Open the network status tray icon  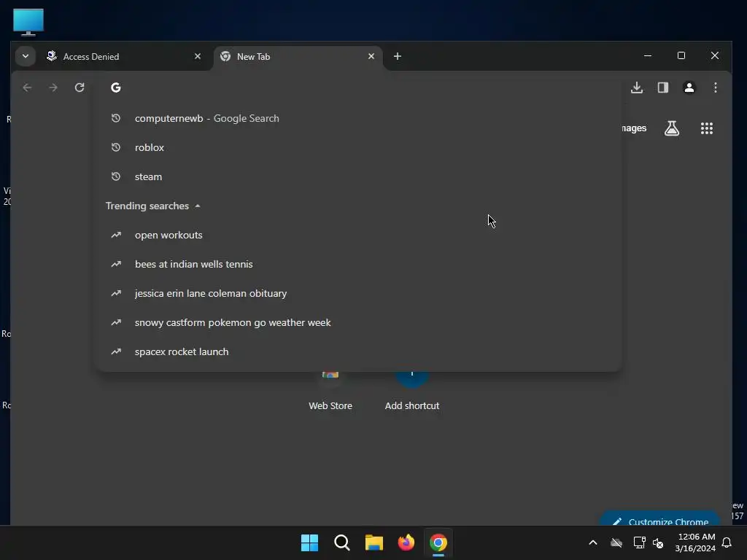639,542
